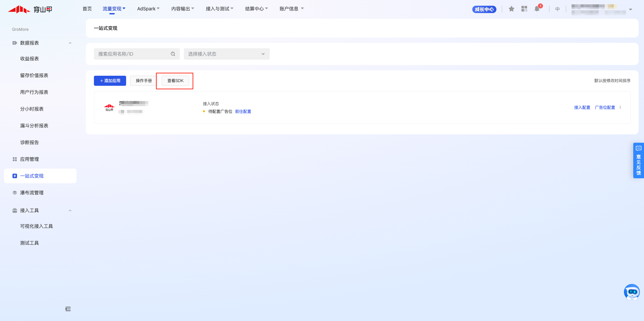Follow the 前往配置 link

tap(243, 112)
